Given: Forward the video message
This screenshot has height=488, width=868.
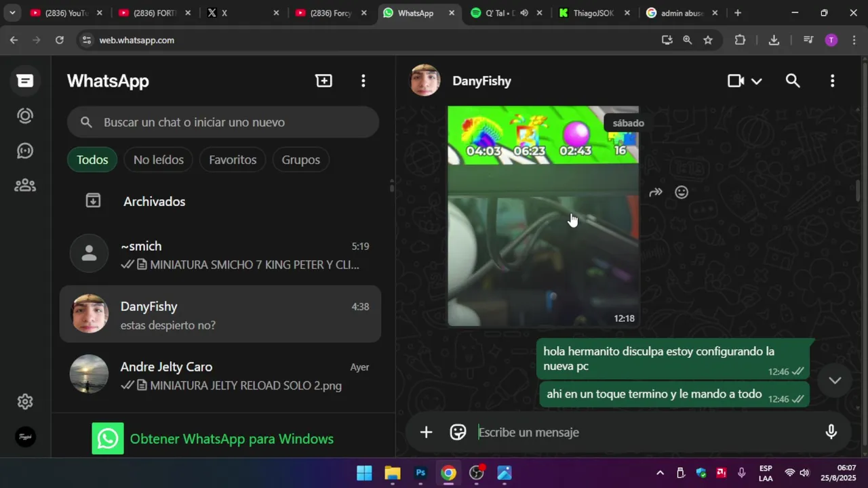Looking at the screenshot, I should (x=655, y=192).
